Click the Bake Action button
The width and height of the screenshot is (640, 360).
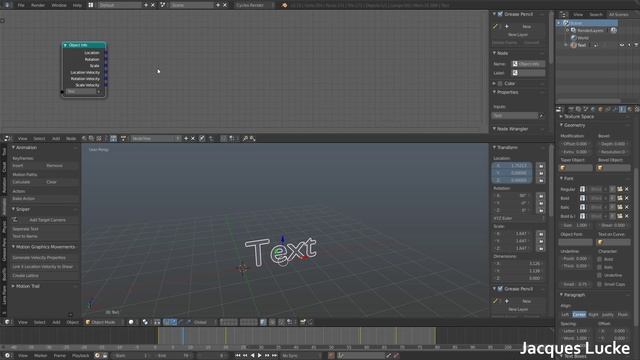[44, 198]
